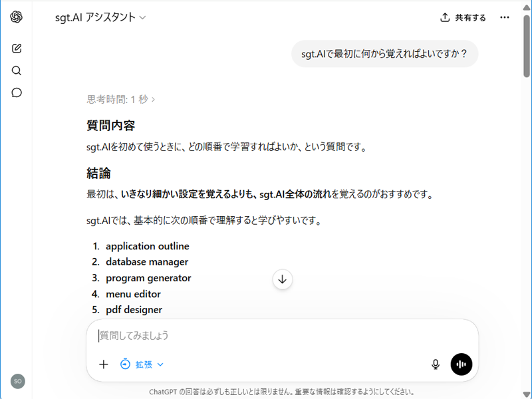The width and height of the screenshot is (532, 399).
Task: Click list item database manager
Action: 147,262
